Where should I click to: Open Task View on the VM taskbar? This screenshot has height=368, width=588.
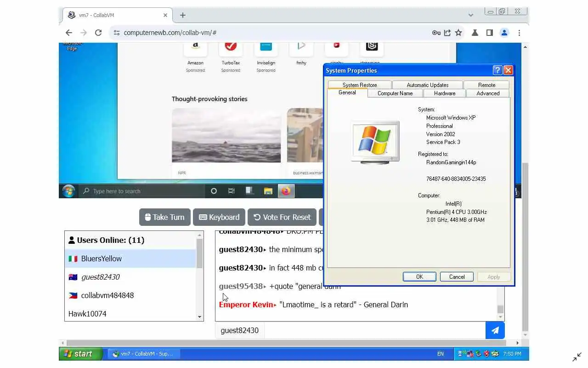(232, 191)
